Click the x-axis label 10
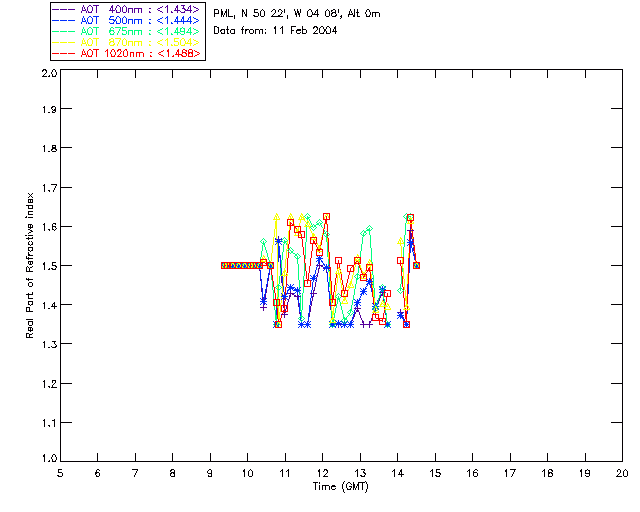This screenshot has width=640, height=512. click(x=248, y=473)
